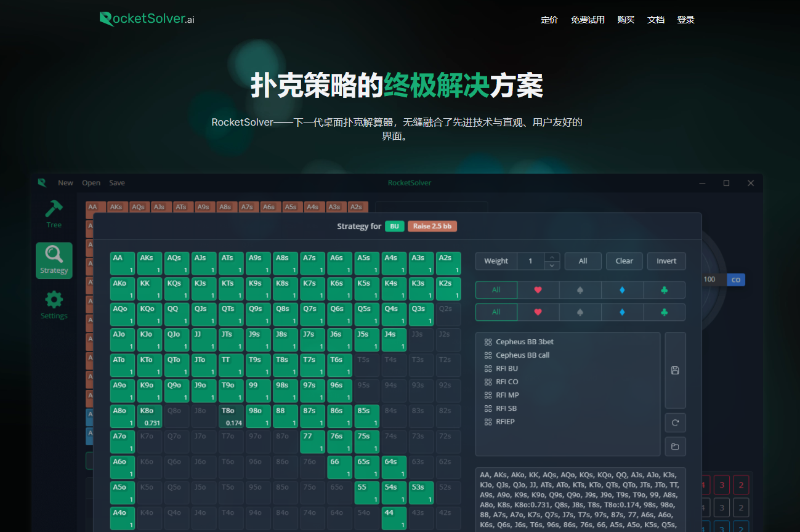This screenshot has width=800, height=532.
Task: Click the open folder icon beside range list
Action: click(675, 446)
